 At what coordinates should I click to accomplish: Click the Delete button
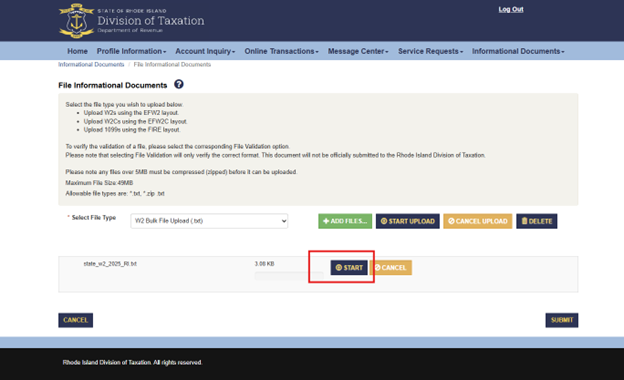click(x=536, y=221)
